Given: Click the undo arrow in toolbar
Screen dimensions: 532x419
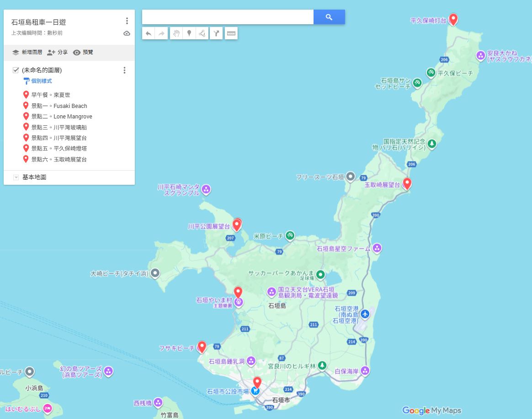Looking at the screenshot, I should [149, 33].
